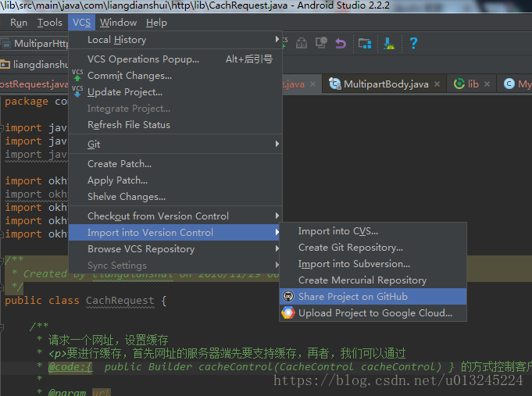Close the tab ending in t.java
This screenshot has height=396, width=532.
click(x=312, y=84)
